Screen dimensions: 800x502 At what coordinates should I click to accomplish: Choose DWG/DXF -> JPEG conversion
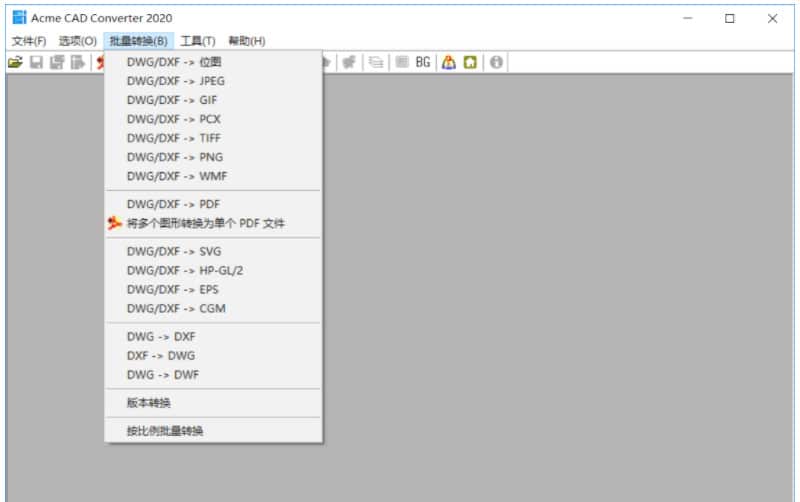click(213, 81)
